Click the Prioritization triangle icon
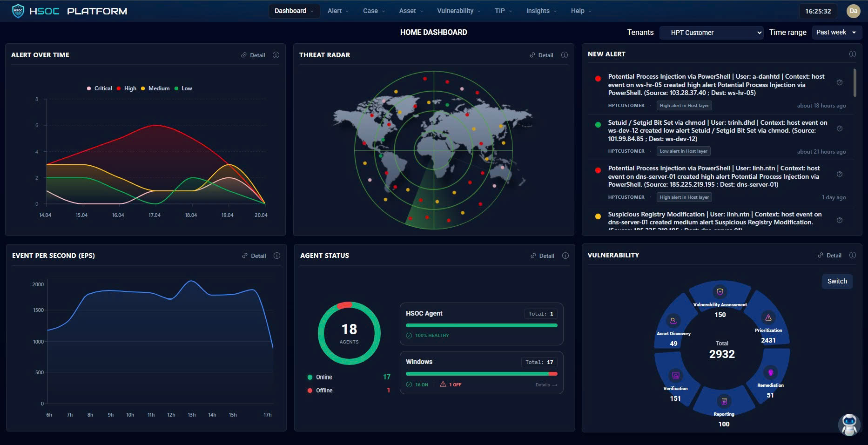The width and height of the screenshot is (868, 445). click(768, 318)
